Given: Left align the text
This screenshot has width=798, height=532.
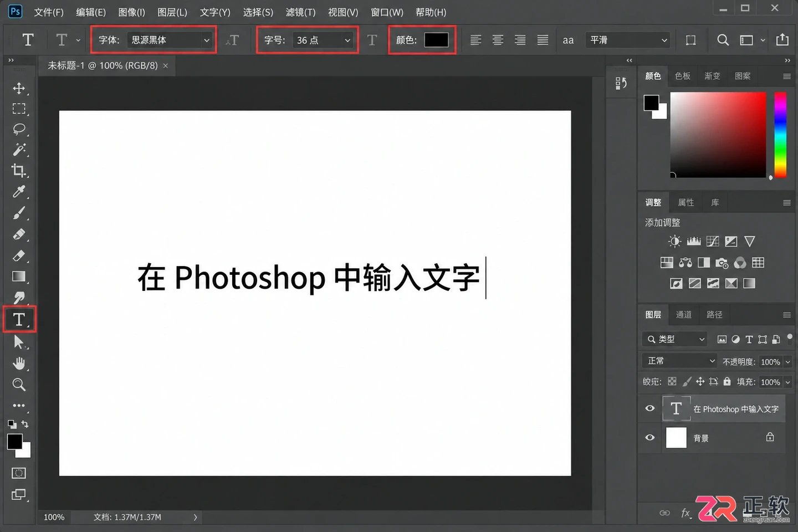Looking at the screenshot, I should tap(475, 40).
